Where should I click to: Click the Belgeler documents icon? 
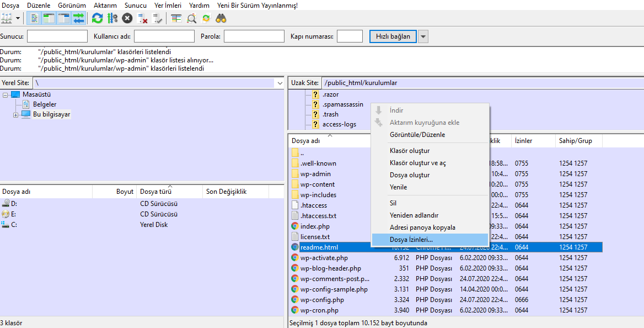pos(26,104)
